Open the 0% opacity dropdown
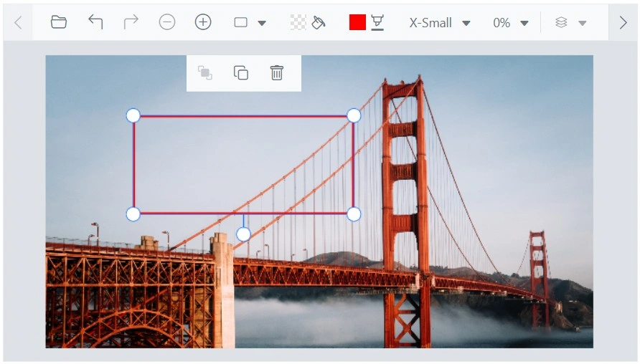Viewport: 640px width, 364px height. (x=511, y=23)
